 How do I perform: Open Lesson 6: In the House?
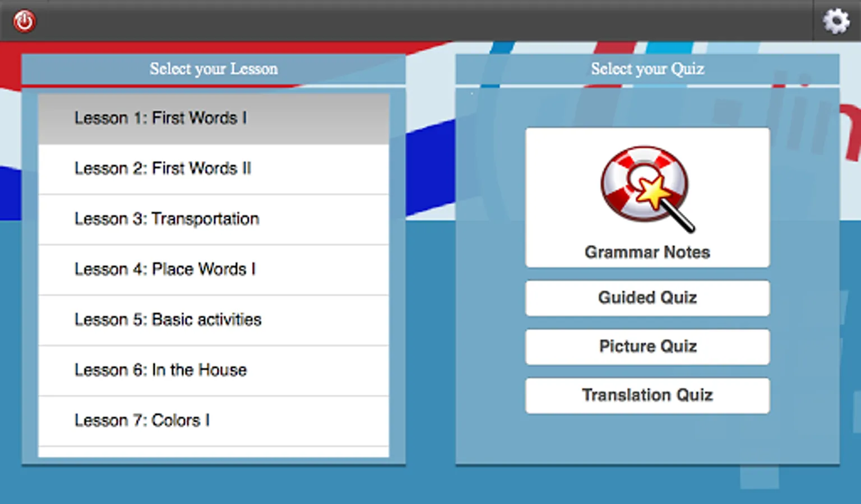[x=214, y=371]
